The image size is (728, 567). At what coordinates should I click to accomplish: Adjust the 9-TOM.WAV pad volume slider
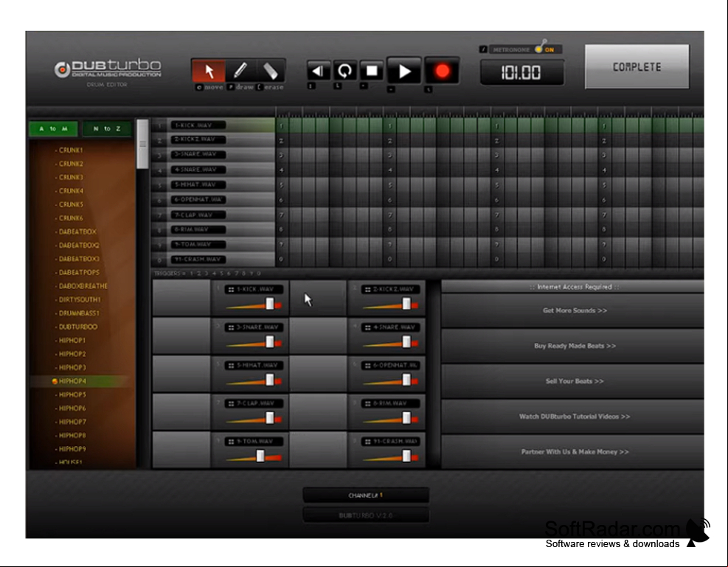(x=260, y=456)
